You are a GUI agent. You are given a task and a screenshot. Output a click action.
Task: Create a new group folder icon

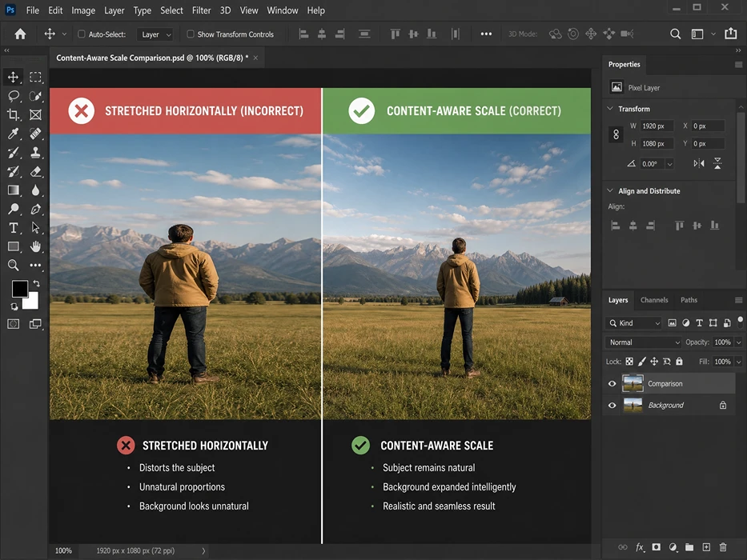pos(689,547)
